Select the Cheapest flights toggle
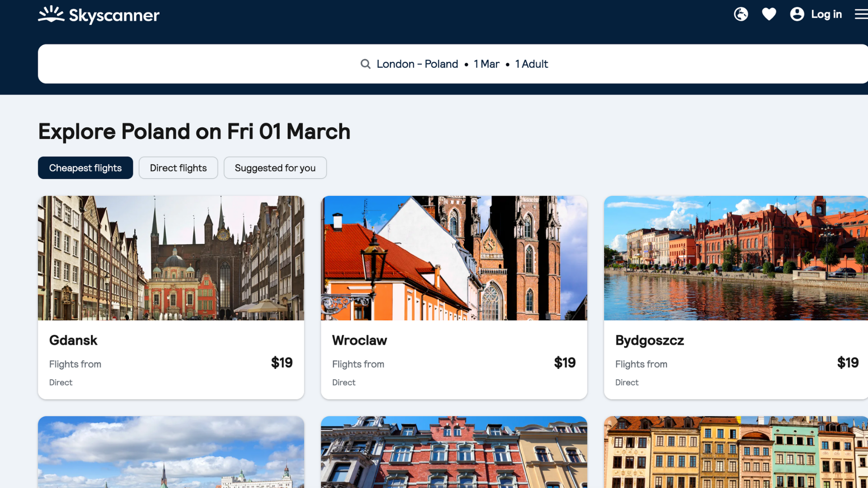Viewport: 868px width, 488px height. [x=85, y=168]
